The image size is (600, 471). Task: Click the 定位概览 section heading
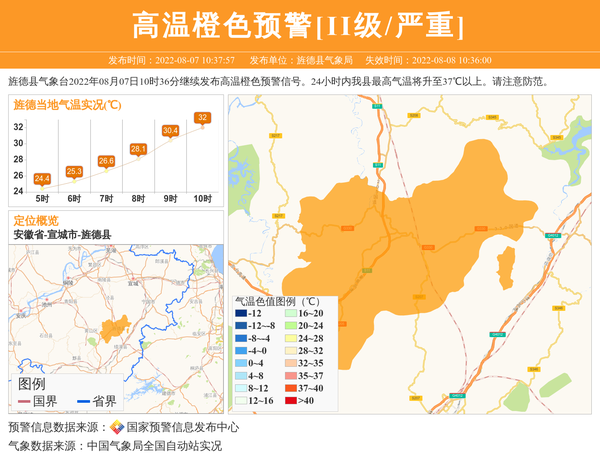point(35,221)
